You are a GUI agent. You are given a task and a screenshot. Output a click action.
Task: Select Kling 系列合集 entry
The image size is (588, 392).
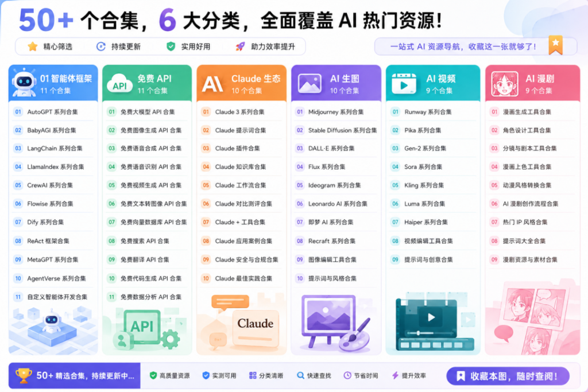pyautogui.click(x=433, y=185)
